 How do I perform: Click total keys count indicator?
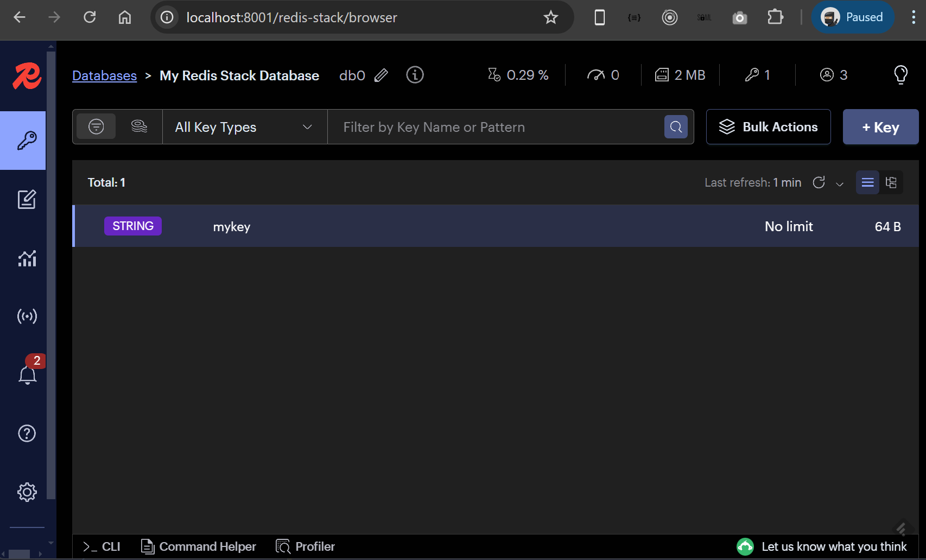click(758, 75)
